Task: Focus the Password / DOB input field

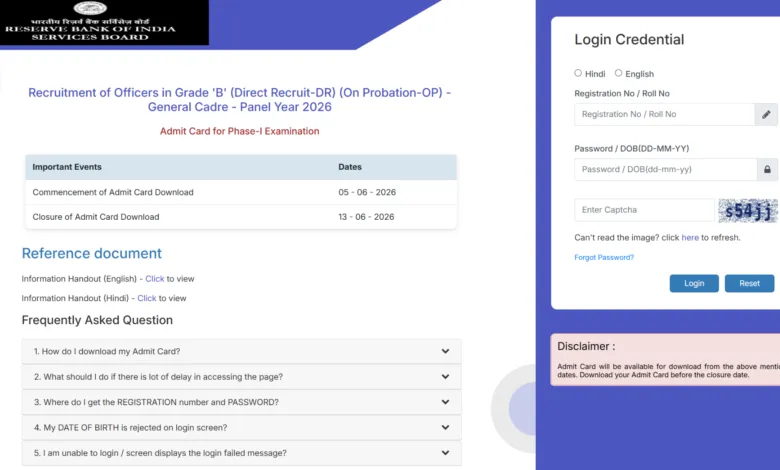Action: (666, 170)
